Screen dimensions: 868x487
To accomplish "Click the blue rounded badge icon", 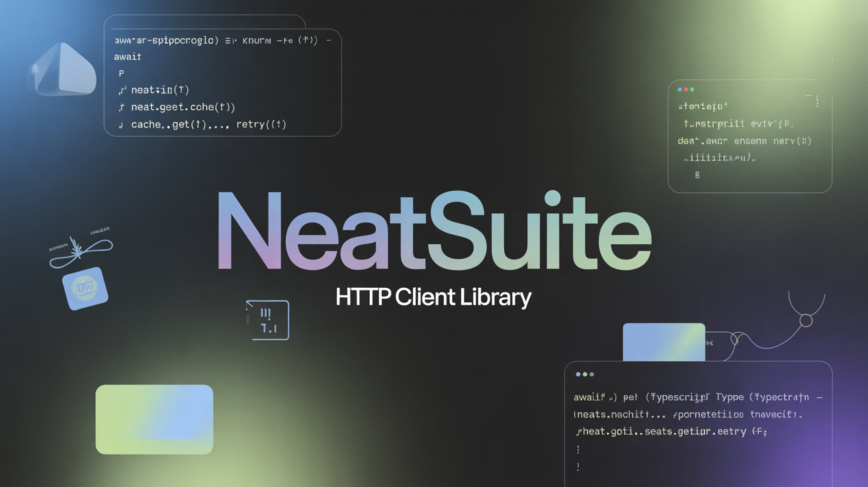I will tap(85, 288).
